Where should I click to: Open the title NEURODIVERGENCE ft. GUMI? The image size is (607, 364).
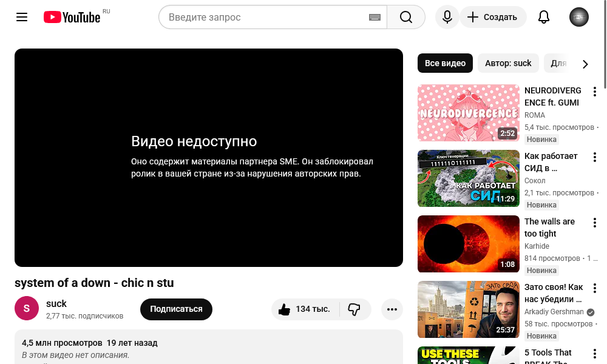[x=553, y=96]
